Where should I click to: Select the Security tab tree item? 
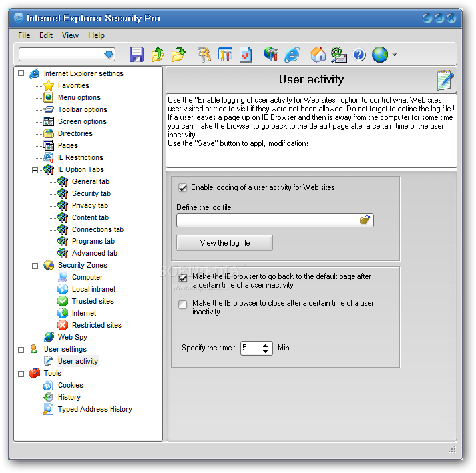pyautogui.click(x=91, y=193)
